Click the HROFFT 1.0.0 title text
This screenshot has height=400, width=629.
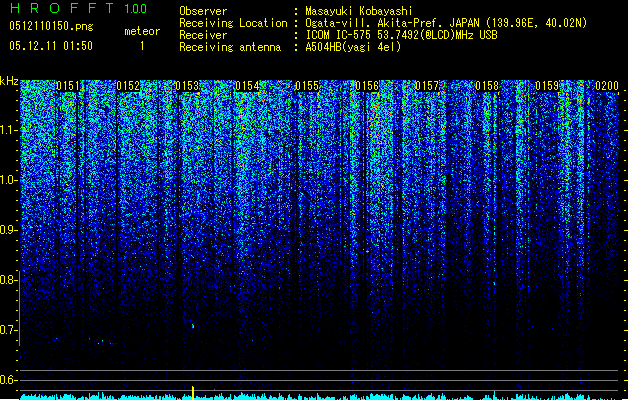78,8
